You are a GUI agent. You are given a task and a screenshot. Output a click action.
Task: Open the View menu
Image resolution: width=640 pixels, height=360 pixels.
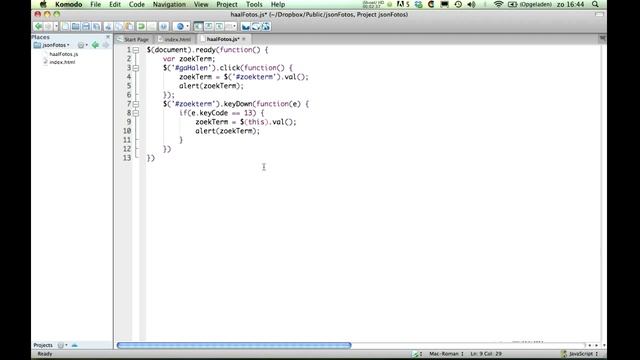click(x=201, y=4)
